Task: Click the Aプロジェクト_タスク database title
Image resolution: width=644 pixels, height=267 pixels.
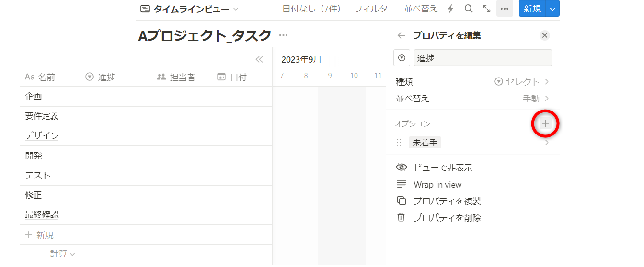Action: tap(205, 35)
